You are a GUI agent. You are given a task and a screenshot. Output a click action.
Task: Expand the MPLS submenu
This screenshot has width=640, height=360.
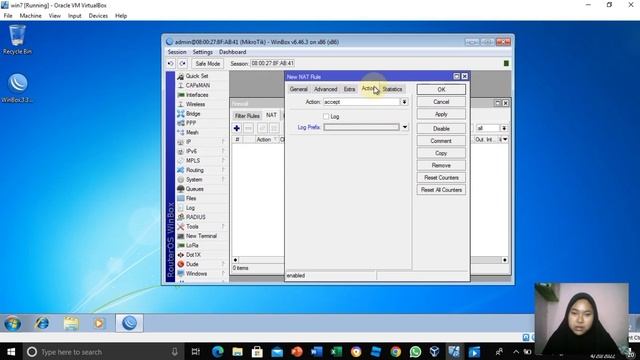pos(223,160)
